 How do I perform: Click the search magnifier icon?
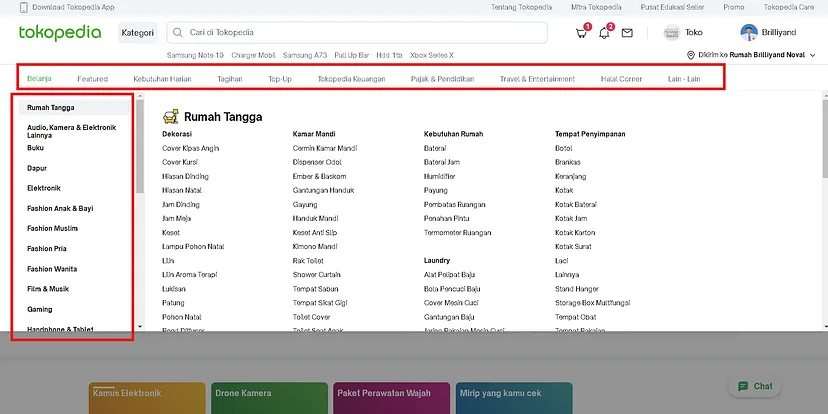pos(178,33)
